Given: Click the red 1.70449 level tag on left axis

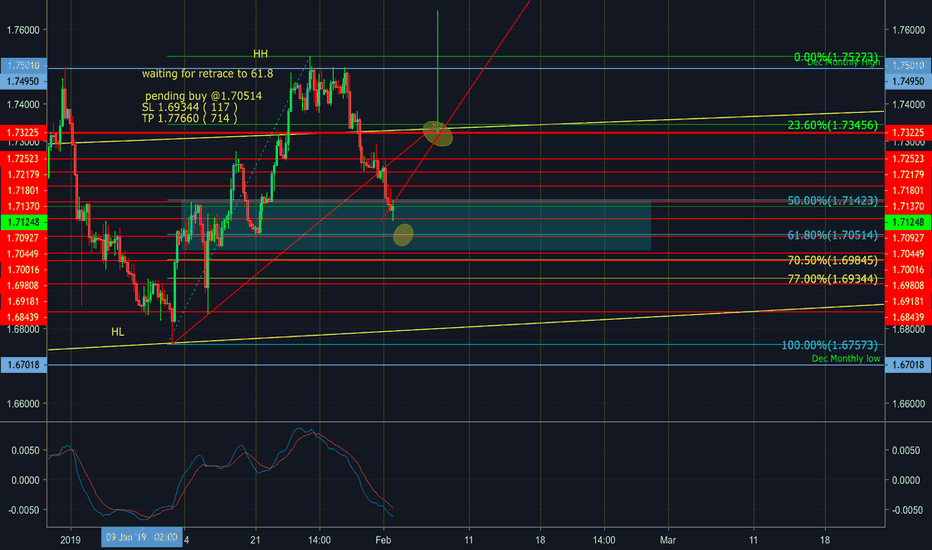Looking at the screenshot, I should click(x=23, y=254).
